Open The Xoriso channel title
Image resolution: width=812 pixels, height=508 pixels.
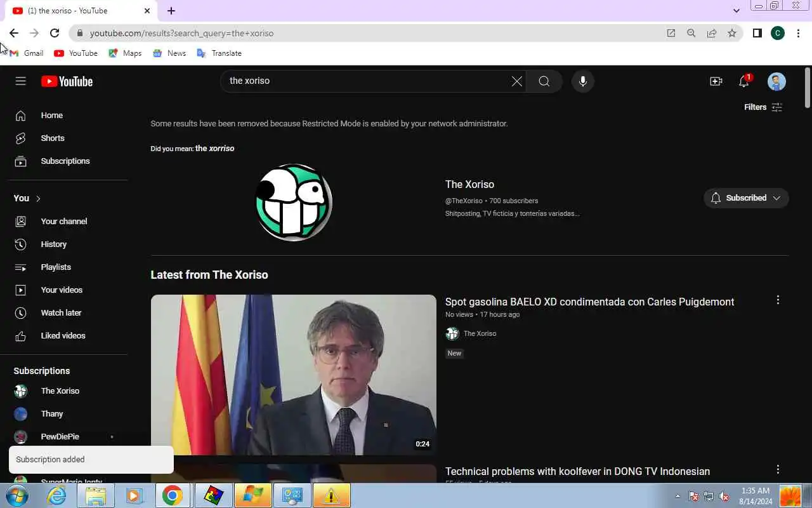(469, 184)
